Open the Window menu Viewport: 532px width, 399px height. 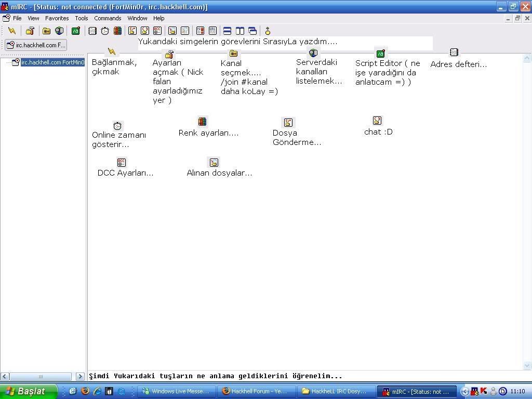point(137,18)
